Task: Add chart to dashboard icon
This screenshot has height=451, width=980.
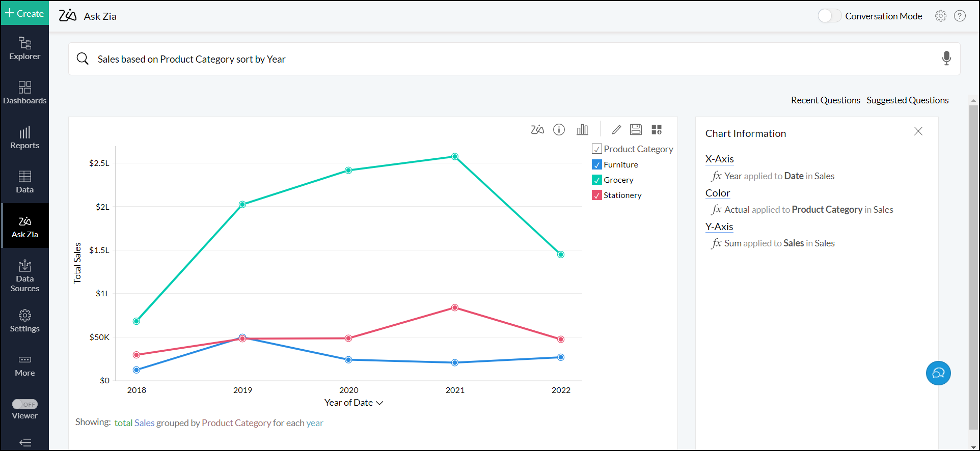Action: click(x=657, y=130)
